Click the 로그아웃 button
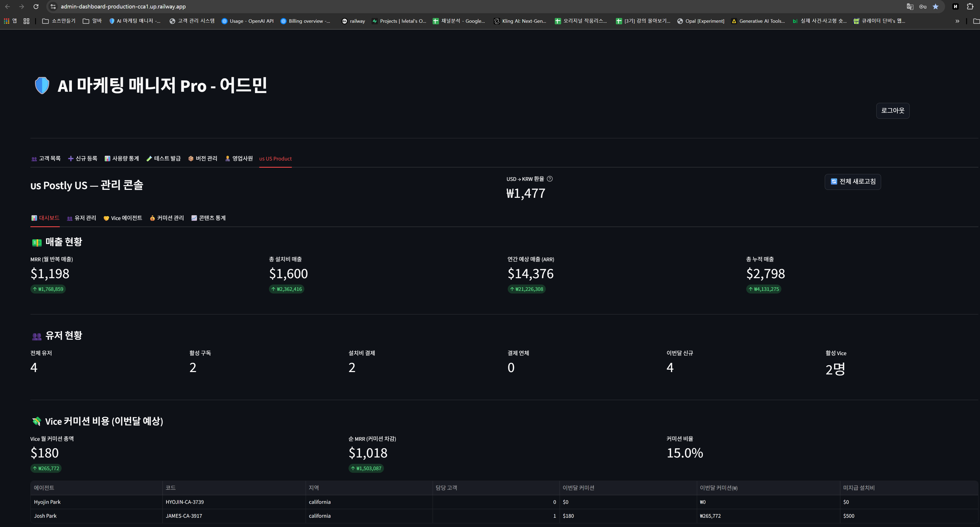This screenshot has width=980, height=527. click(x=892, y=111)
